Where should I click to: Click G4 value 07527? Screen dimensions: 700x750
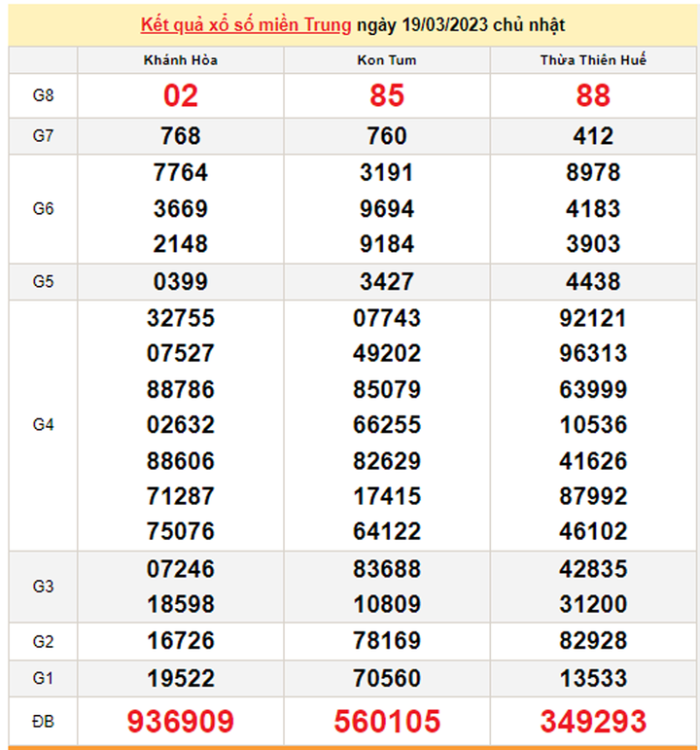(181, 353)
